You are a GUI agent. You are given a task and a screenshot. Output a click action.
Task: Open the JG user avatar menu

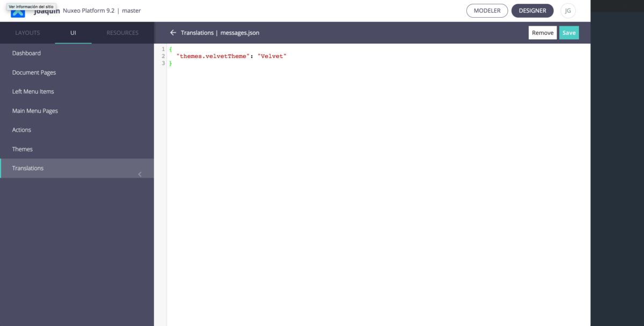point(568,11)
